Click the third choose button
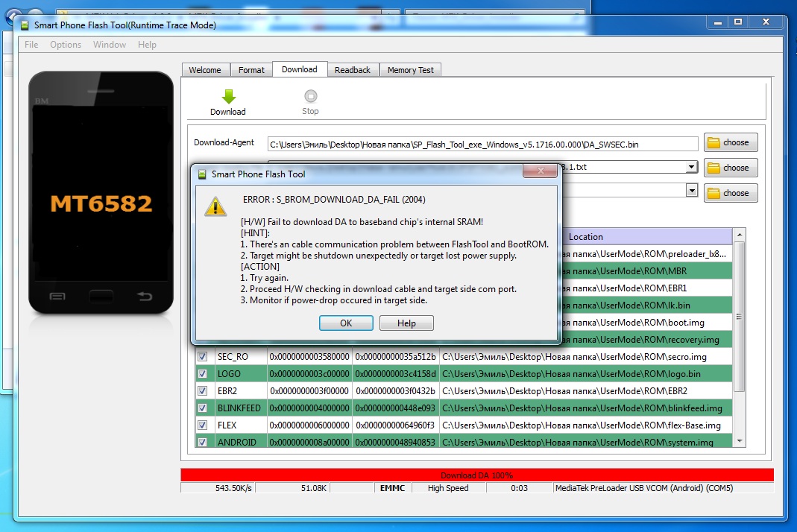This screenshot has width=797, height=532. coord(731,193)
